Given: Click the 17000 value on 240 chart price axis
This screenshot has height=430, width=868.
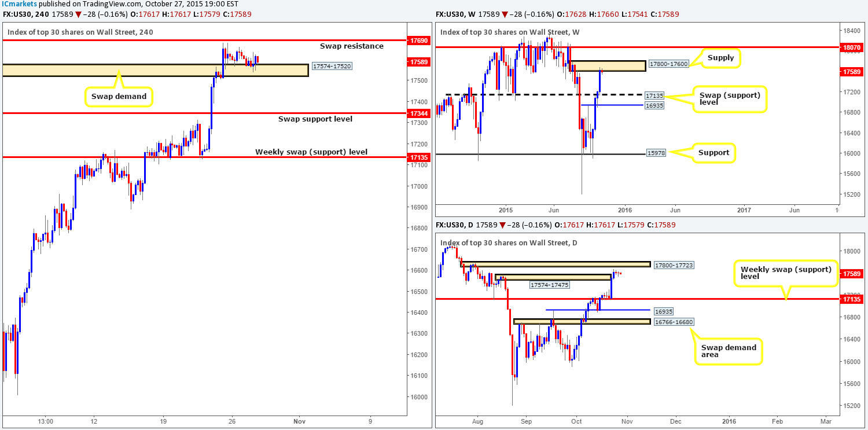Looking at the screenshot, I should tap(419, 186).
